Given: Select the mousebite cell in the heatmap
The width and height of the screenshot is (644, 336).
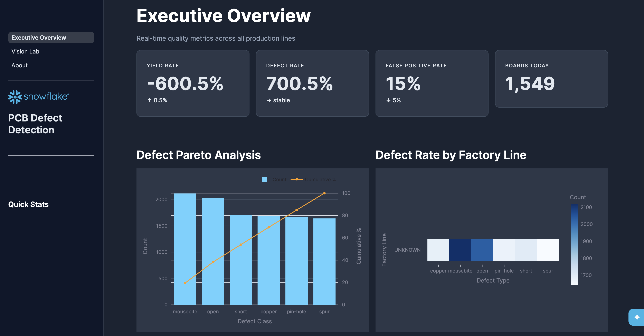Looking at the screenshot, I should coord(460,250).
